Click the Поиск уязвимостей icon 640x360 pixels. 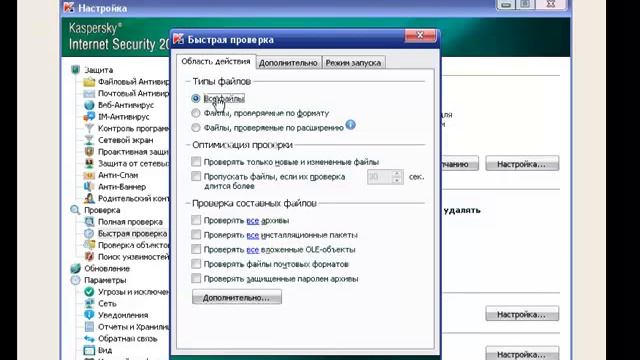point(89,257)
